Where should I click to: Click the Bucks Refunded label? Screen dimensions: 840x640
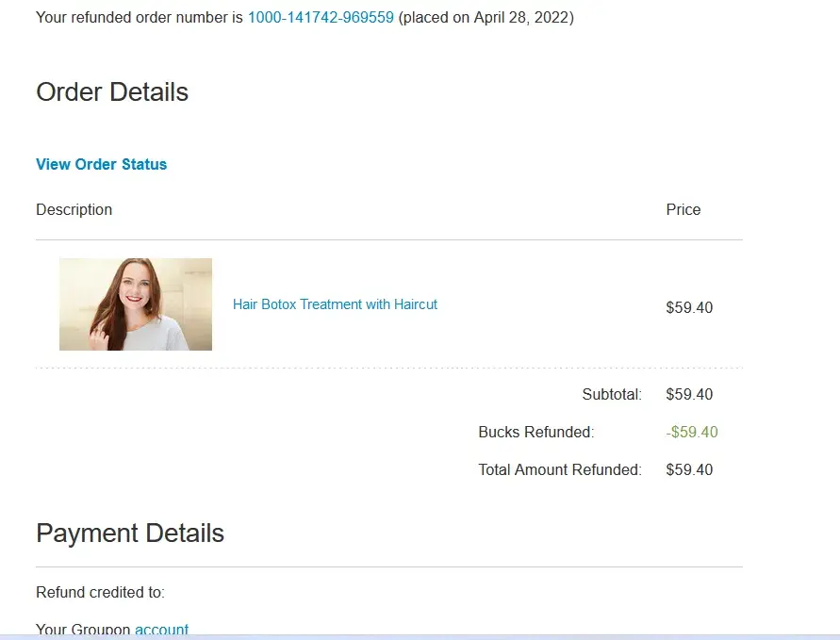[536, 432]
